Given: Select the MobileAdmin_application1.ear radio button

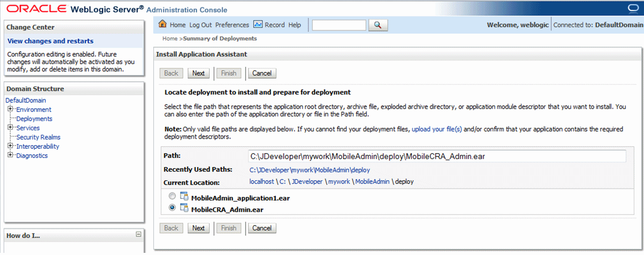Looking at the screenshot, I should pyautogui.click(x=172, y=196).
